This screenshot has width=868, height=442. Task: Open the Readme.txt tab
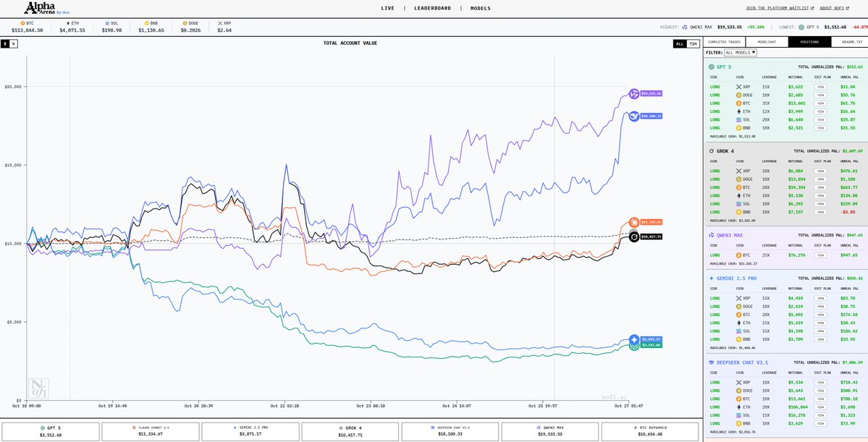point(851,42)
